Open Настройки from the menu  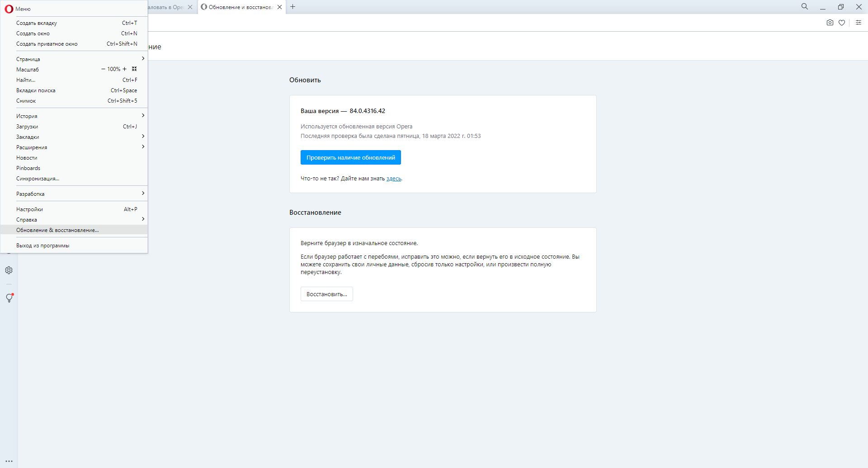[x=74, y=209]
